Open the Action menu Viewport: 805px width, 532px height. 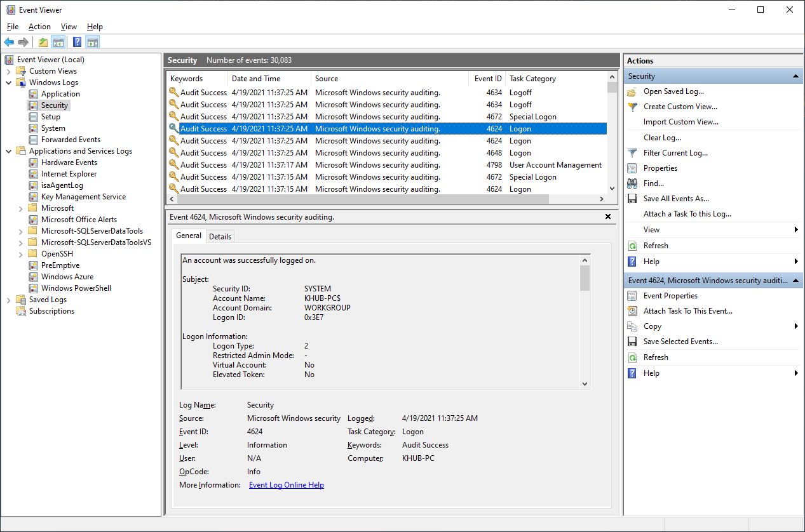point(39,27)
